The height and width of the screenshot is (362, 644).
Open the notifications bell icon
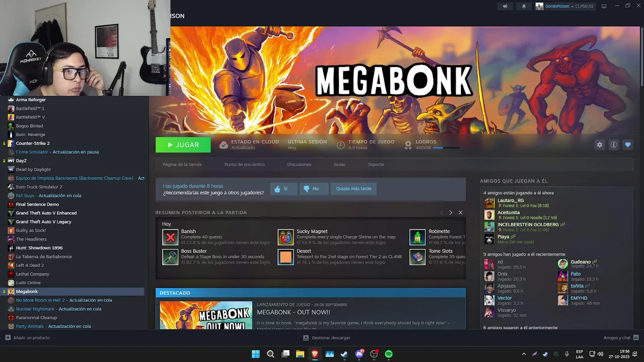[524, 6]
